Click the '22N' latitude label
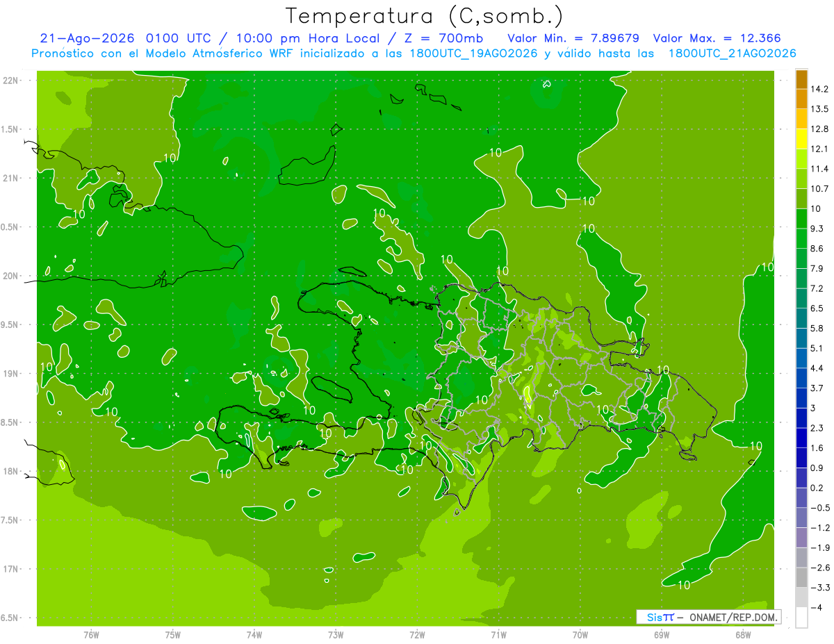 pyautogui.click(x=10, y=80)
